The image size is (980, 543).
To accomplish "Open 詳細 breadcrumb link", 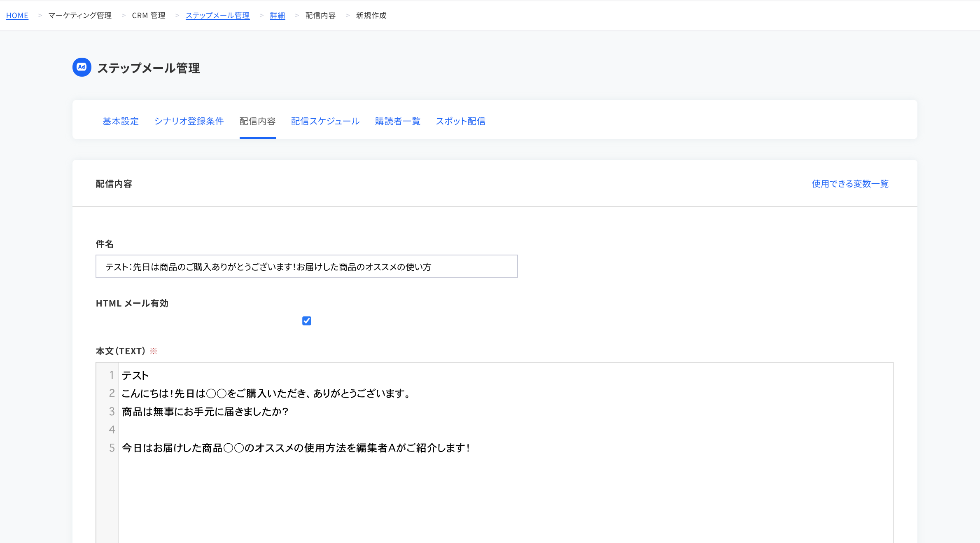I will 278,15.
